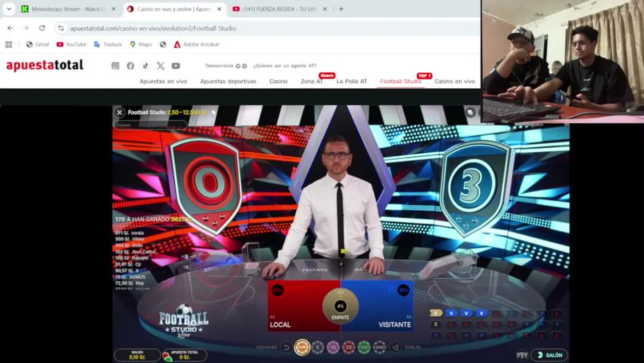644x363 pixels.
Task: Go to the Salón lobby
Action: [549, 355]
